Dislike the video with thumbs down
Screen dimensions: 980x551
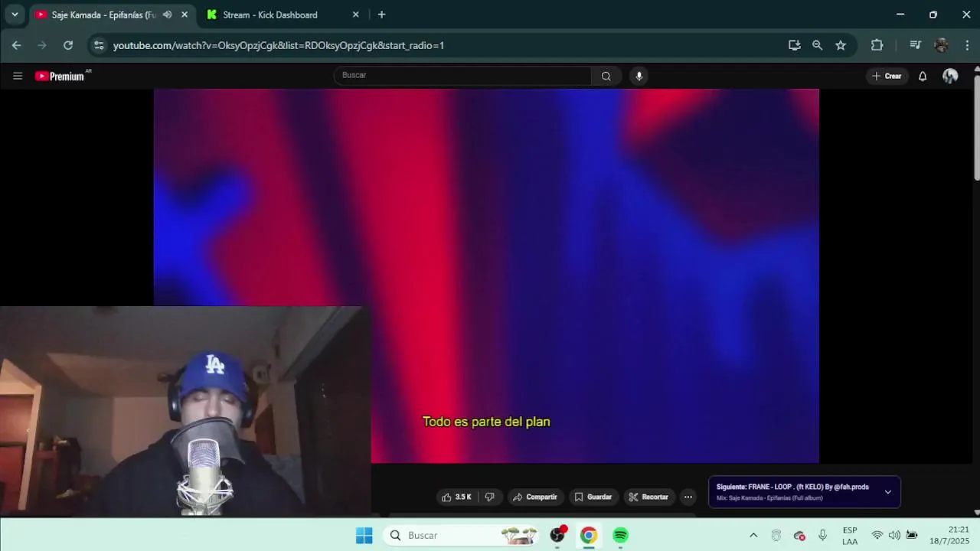pos(490,497)
